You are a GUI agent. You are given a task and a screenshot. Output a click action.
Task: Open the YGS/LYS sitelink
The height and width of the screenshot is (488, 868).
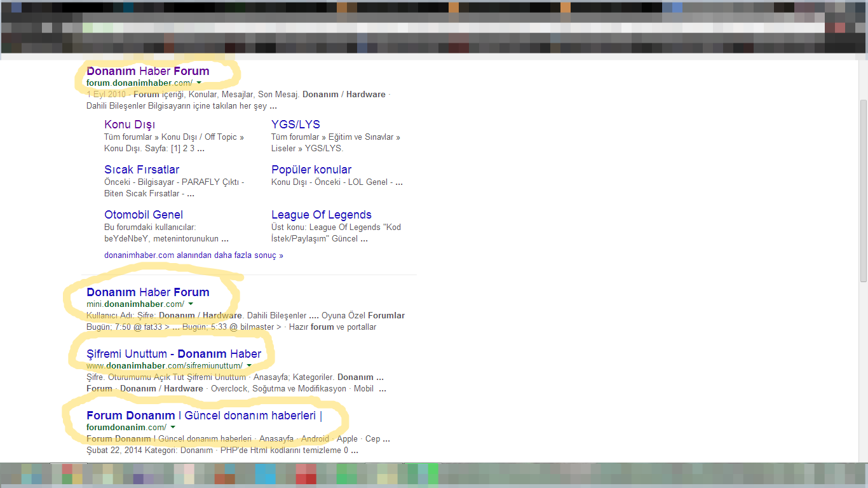295,125
